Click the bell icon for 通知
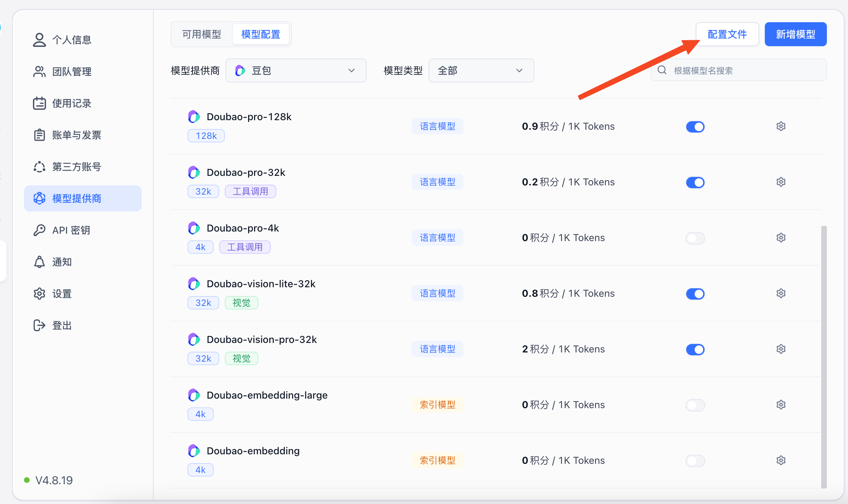848x504 pixels. pos(39,262)
